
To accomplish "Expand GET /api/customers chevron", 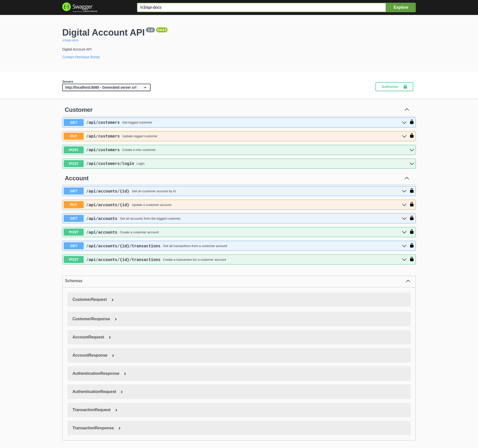I will coord(404,123).
